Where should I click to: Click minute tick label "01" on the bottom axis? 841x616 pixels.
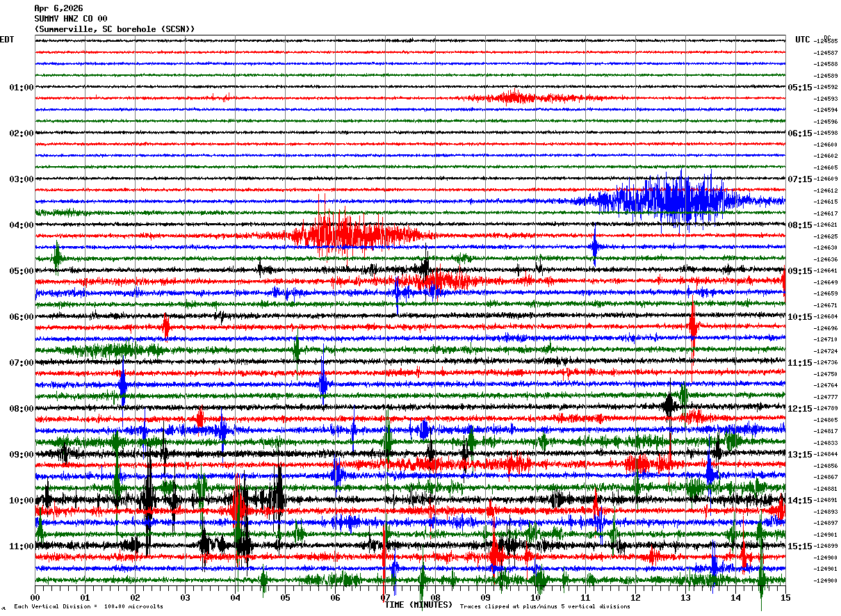(85, 597)
